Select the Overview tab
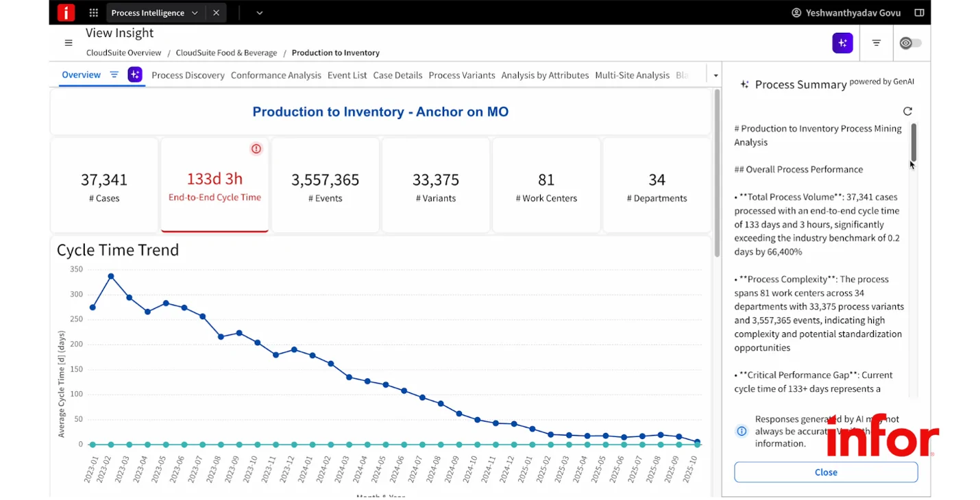This screenshot has width=980, height=500. 81,75
